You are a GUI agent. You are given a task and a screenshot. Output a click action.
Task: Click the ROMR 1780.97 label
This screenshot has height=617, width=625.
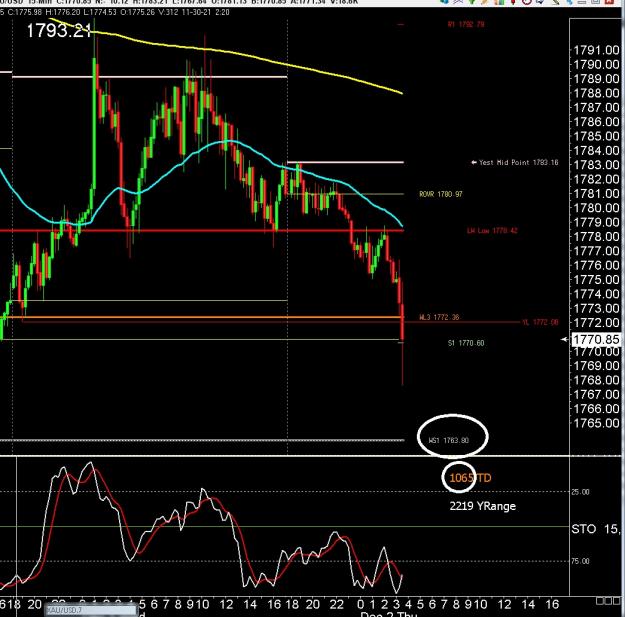(441, 194)
